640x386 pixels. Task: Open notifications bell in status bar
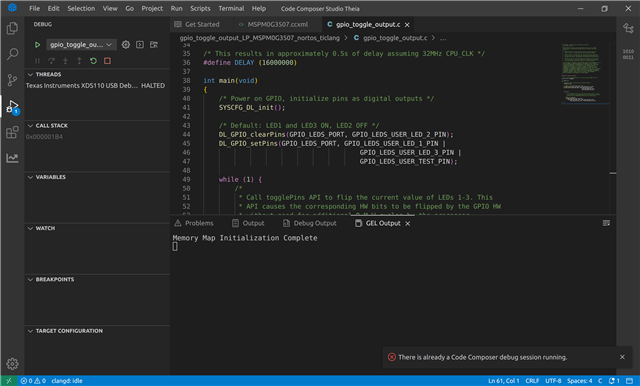click(x=614, y=381)
